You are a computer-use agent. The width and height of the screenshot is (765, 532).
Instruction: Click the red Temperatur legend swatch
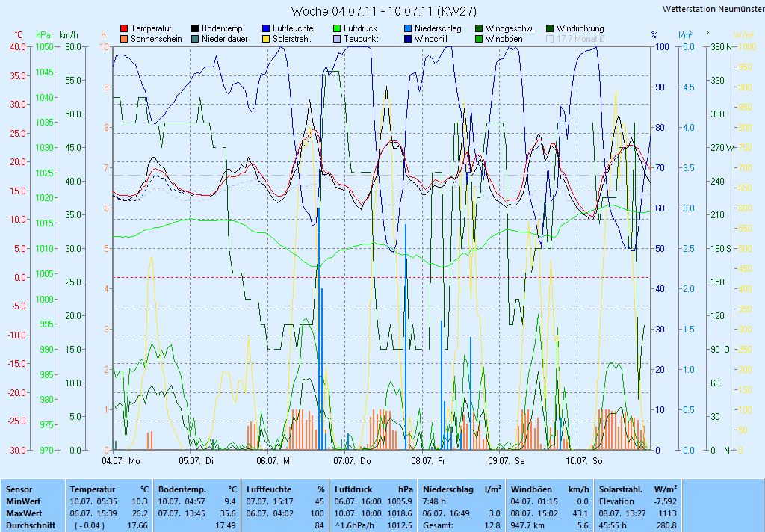pyautogui.click(x=124, y=28)
